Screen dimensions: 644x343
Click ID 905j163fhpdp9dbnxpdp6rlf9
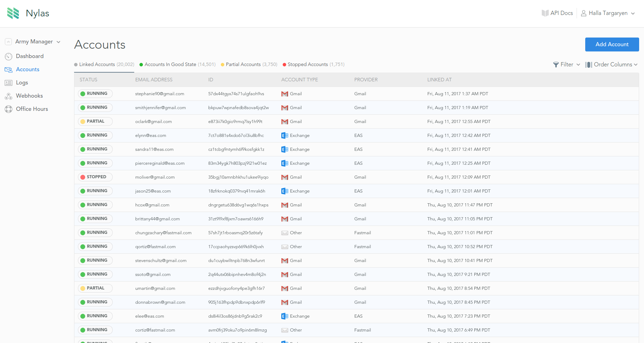[x=237, y=302]
